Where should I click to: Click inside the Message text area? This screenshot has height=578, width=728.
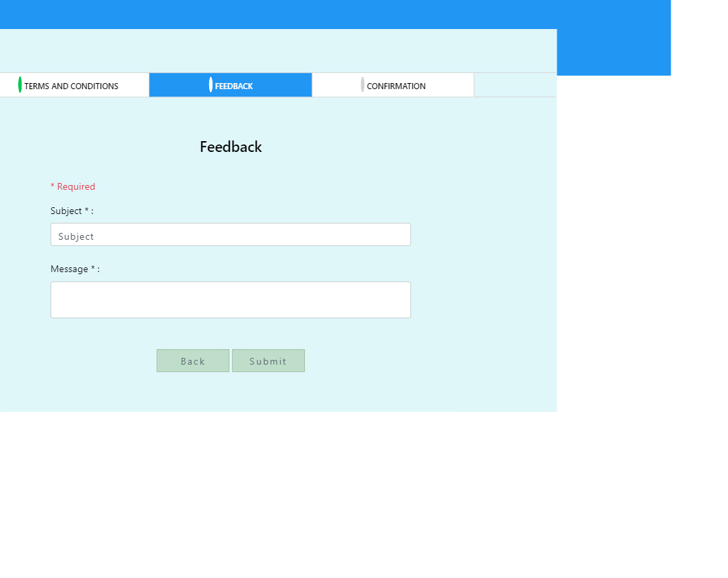click(230, 300)
